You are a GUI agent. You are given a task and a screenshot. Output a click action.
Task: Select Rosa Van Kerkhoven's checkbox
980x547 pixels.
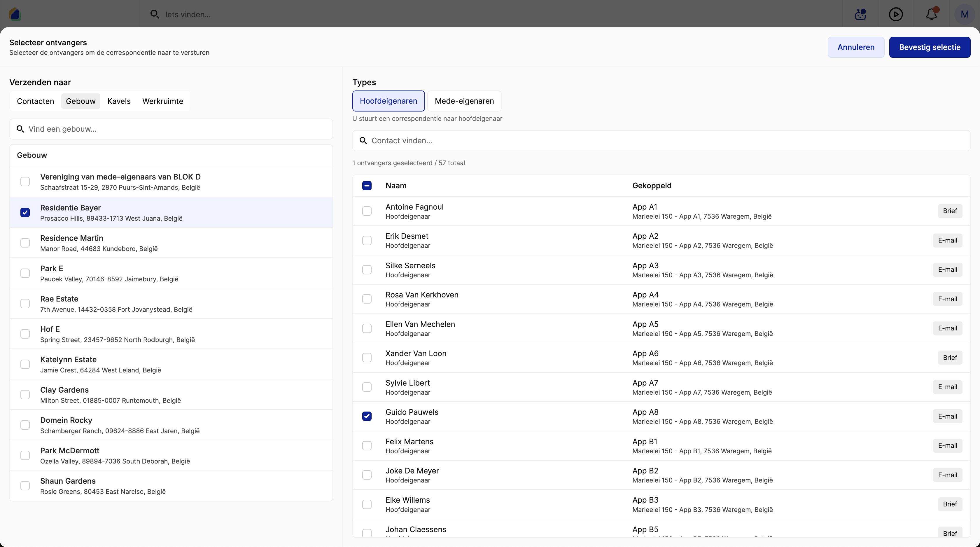tap(367, 299)
